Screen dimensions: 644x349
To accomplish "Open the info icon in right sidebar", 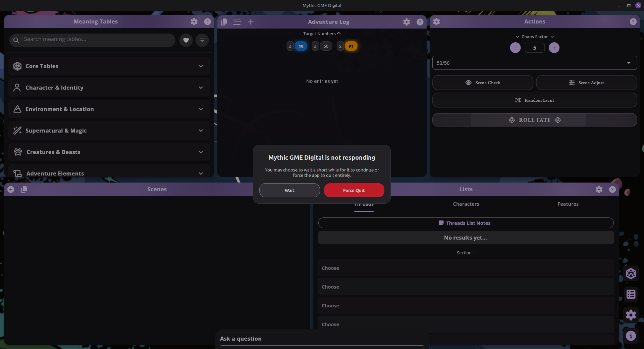I will [x=631, y=336].
